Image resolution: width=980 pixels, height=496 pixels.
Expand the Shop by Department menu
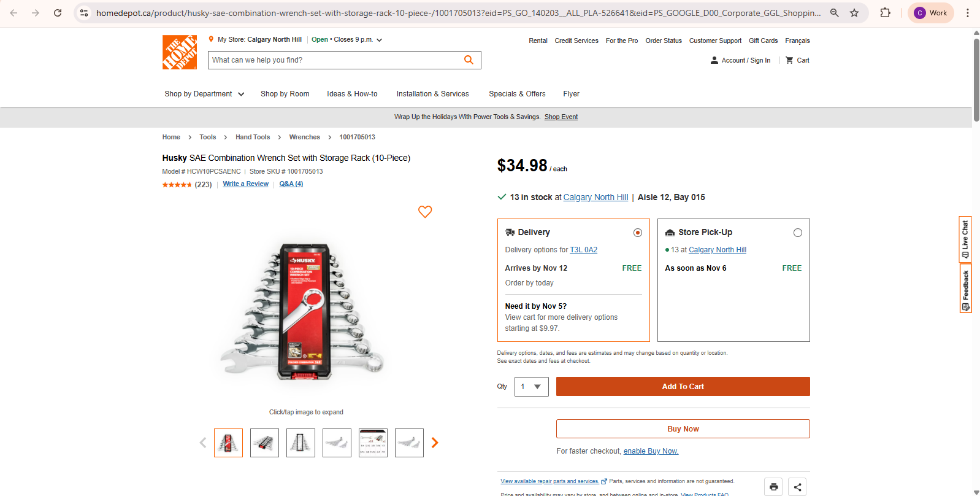(204, 93)
